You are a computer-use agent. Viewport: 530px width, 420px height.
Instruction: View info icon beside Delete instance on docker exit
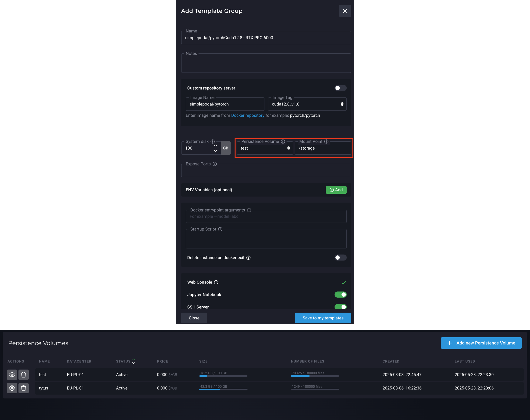248,257
